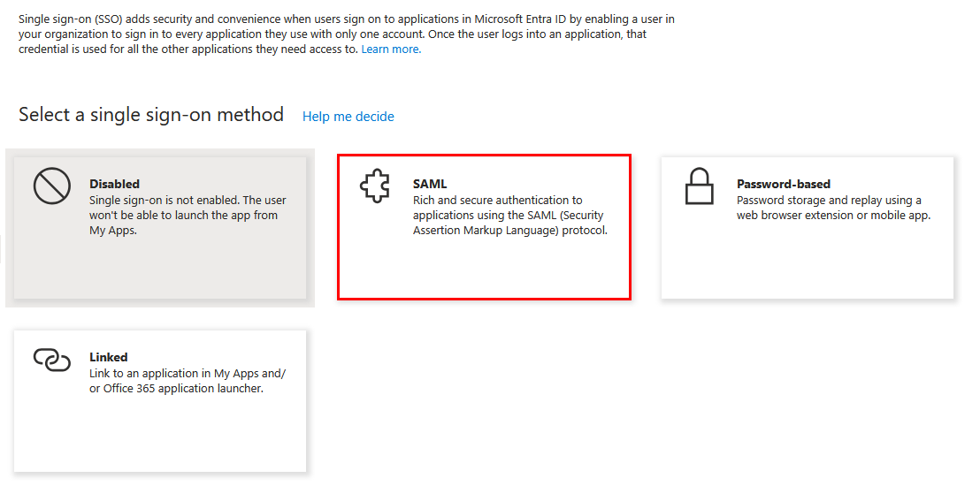Click the SSO introduction paragraph text
Viewport: 980px width, 501px height.
pos(345,34)
